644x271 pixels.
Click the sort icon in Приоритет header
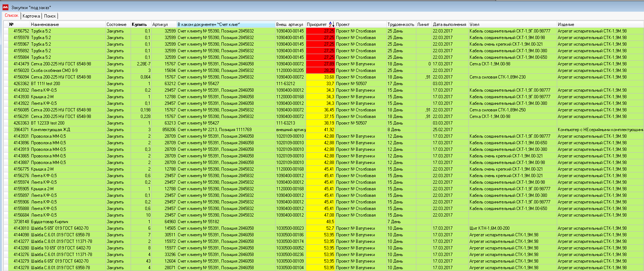(331, 24)
